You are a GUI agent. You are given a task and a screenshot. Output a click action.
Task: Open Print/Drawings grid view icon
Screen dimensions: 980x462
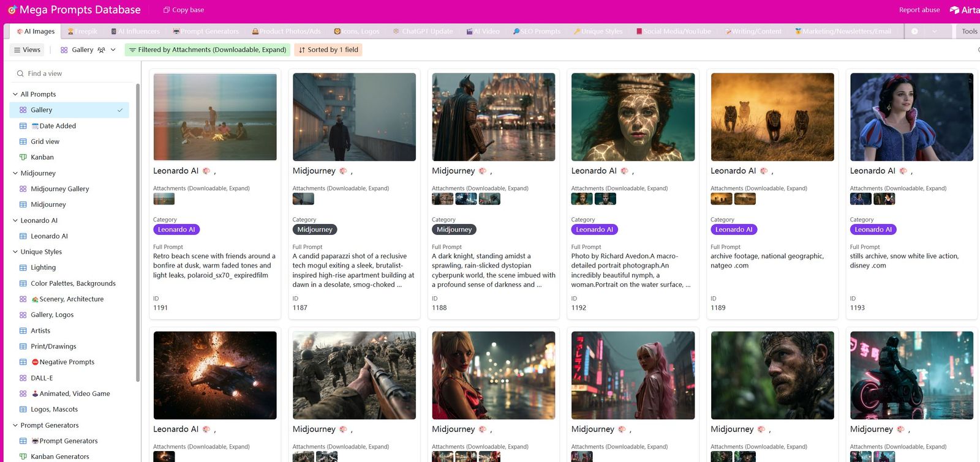[x=23, y=346]
